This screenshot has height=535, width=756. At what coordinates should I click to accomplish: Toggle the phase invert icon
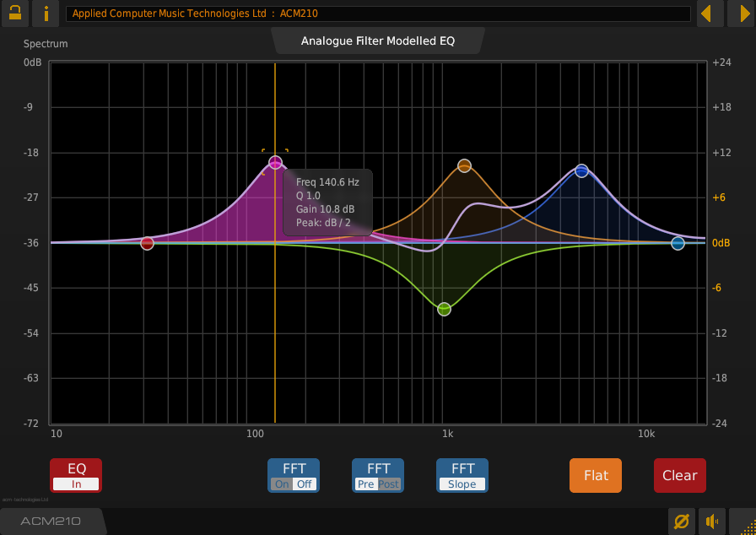[x=681, y=521]
